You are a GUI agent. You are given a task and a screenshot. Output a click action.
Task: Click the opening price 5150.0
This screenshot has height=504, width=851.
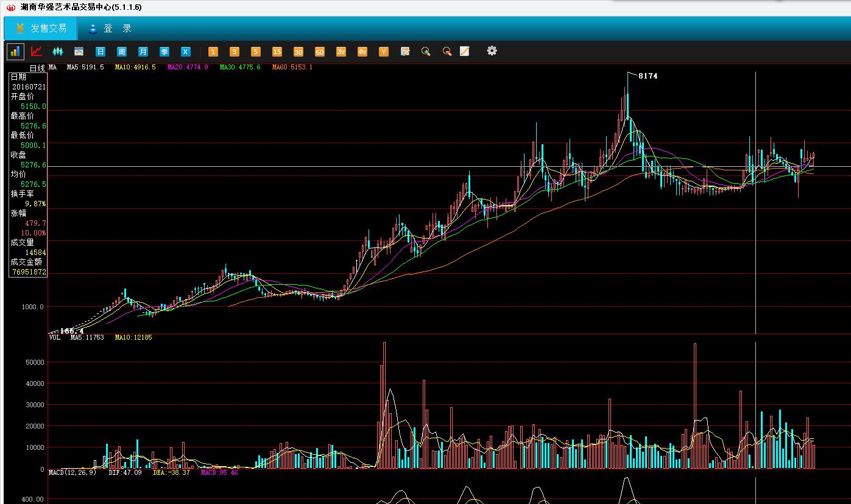(34, 107)
